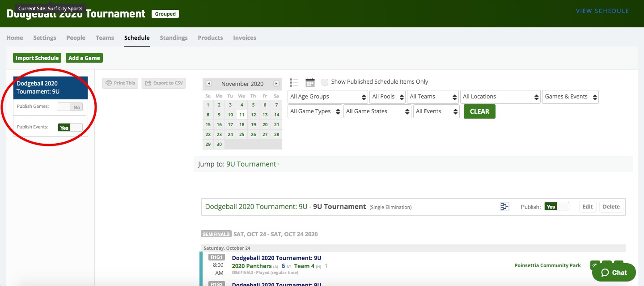
Task: Click Print This button
Action: coord(120,83)
